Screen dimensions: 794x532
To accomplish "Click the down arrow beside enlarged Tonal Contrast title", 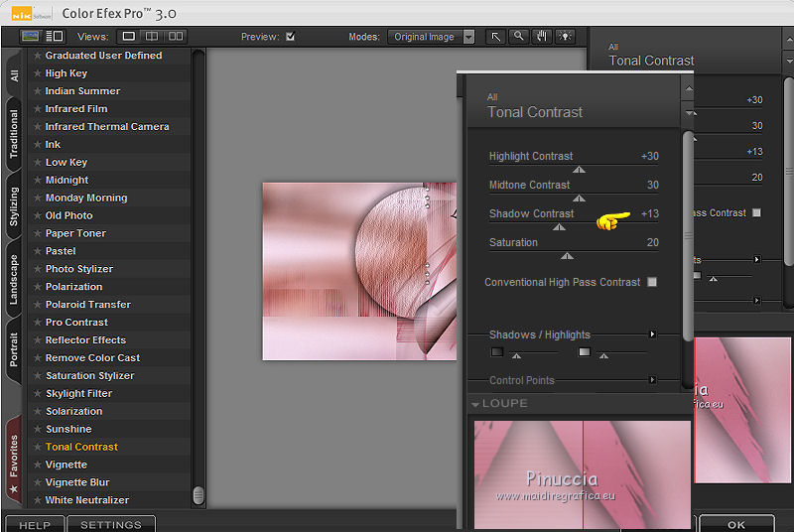I will point(689,113).
